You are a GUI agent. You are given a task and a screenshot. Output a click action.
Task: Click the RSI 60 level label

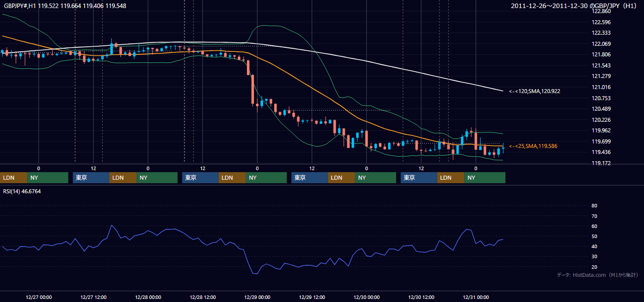click(594, 226)
